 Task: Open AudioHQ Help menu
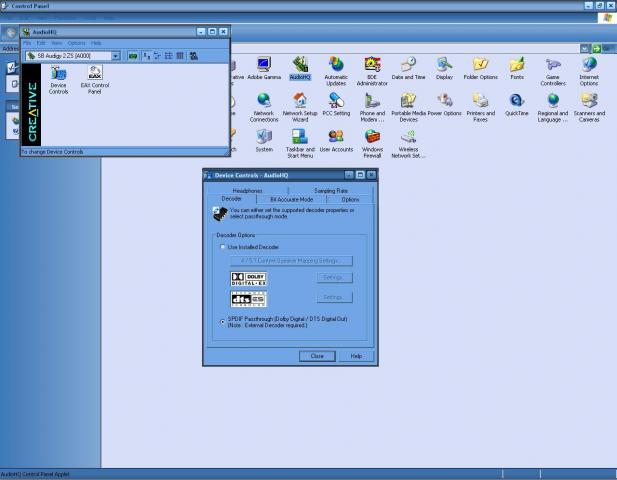tap(96, 43)
